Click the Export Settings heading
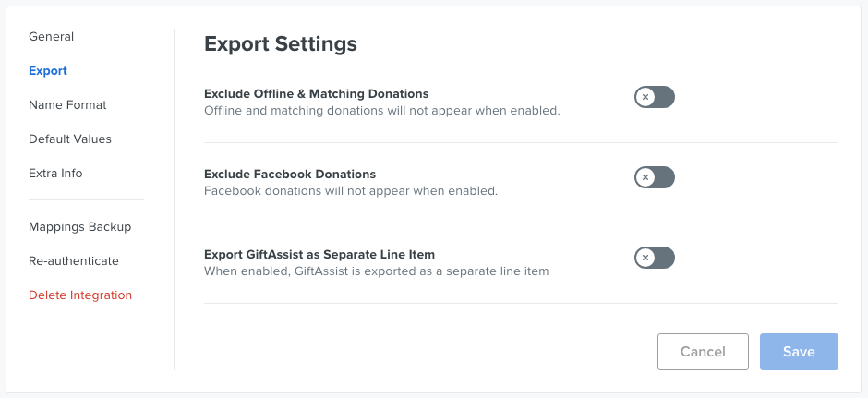868x398 pixels. [281, 43]
